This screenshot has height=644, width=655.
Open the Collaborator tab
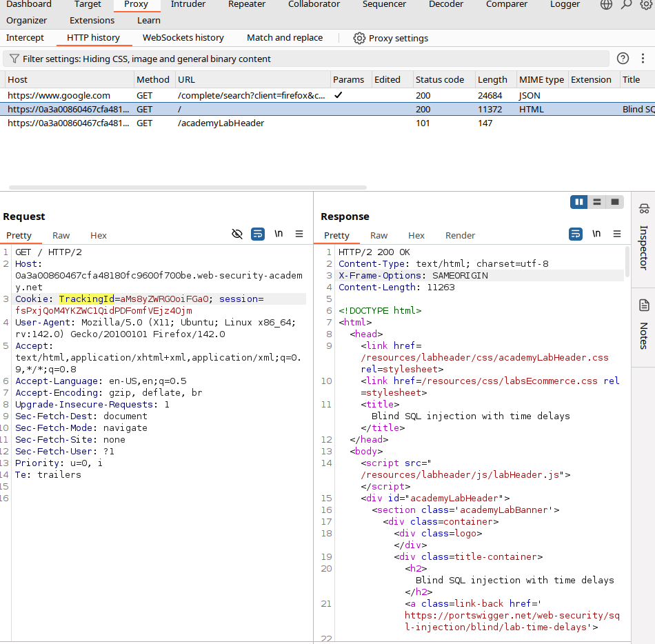[314, 5]
